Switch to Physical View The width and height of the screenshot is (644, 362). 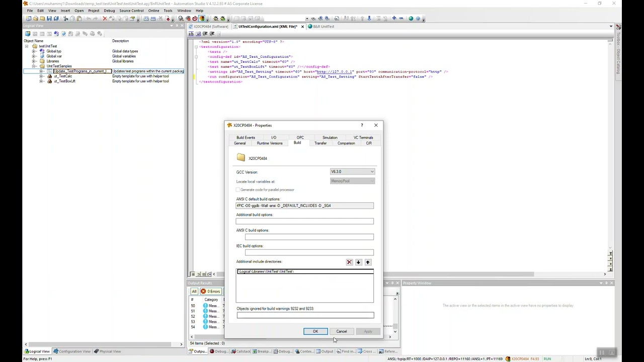107,351
